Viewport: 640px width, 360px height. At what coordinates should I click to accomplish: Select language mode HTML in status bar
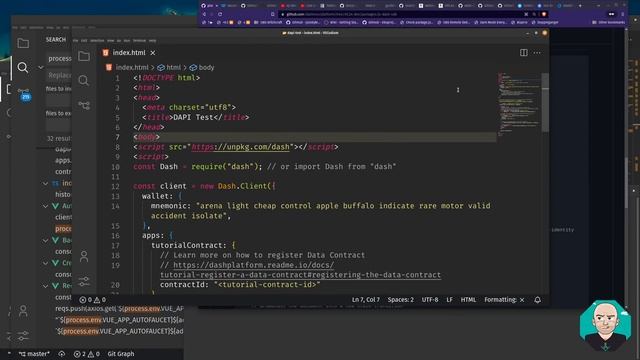click(468, 300)
